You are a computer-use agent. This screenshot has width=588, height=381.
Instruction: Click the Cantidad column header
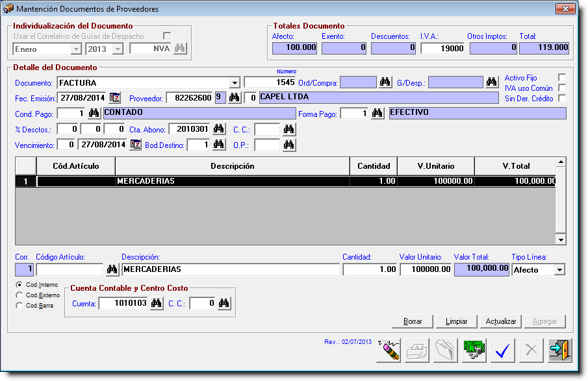click(374, 166)
